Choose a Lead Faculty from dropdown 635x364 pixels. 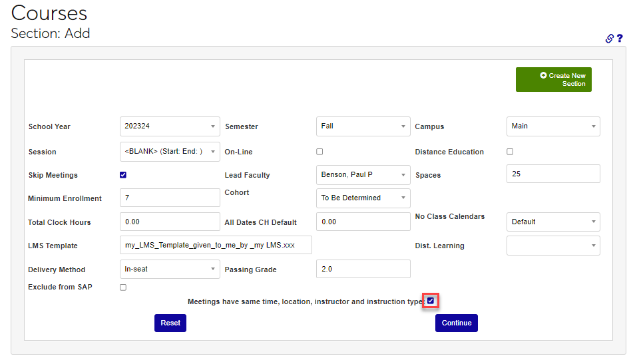(363, 175)
